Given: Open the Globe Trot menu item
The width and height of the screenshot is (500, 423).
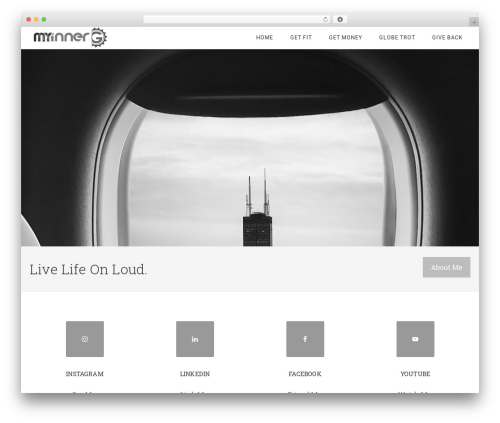Looking at the screenshot, I should pos(397,37).
